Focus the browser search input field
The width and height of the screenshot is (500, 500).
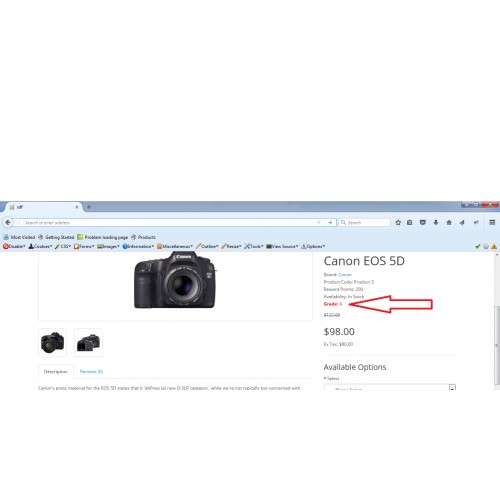tap(365, 222)
